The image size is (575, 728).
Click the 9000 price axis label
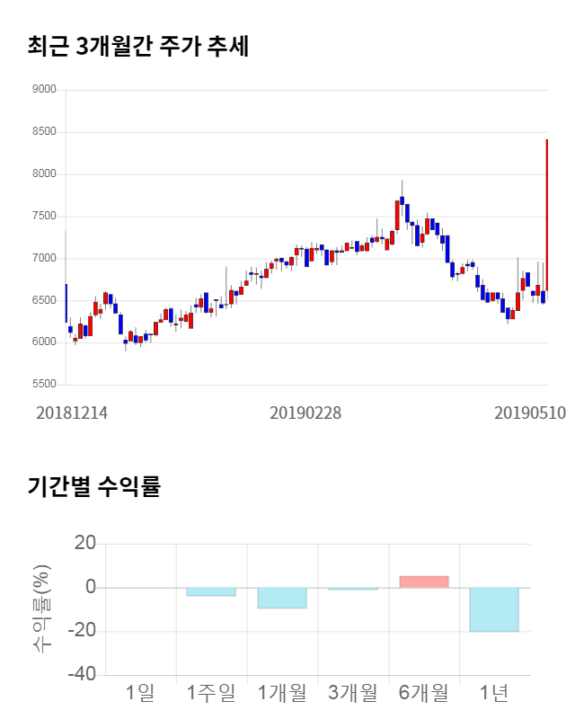[44, 90]
